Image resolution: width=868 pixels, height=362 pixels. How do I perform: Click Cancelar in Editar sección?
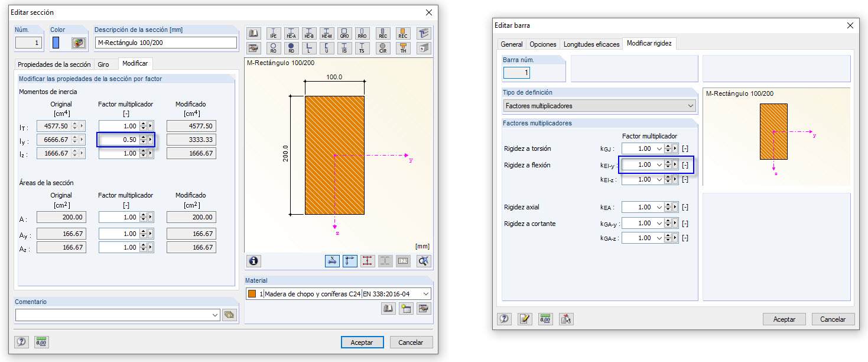[x=411, y=342]
